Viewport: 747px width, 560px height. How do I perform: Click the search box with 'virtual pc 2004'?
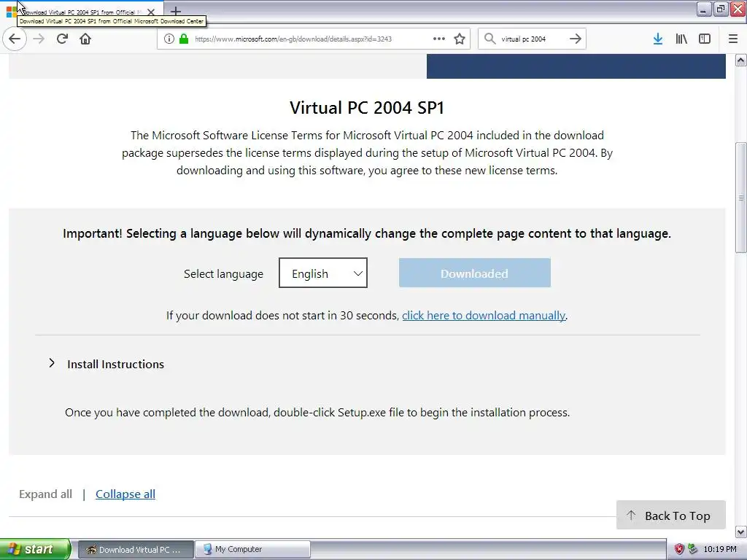tap(531, 39)
